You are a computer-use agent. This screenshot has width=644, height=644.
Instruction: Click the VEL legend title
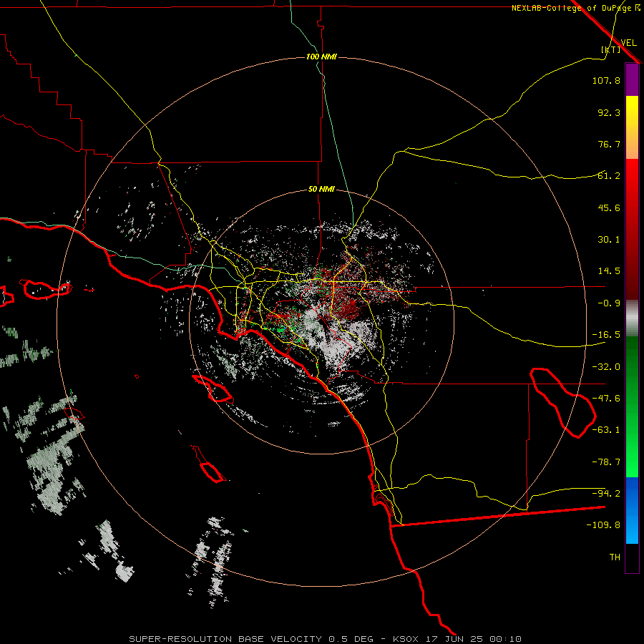629,43
